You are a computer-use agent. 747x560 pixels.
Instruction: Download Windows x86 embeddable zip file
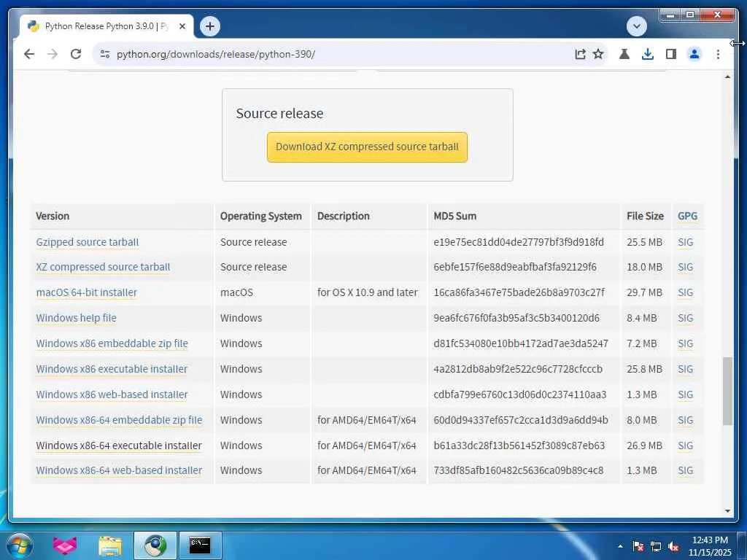[x=112, y=343]
